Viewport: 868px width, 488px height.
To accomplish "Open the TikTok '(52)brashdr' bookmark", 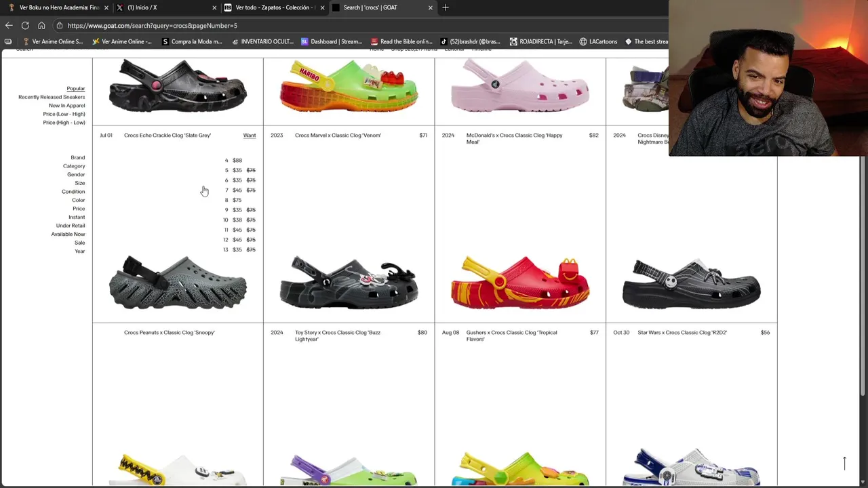I will tap(471, 41).
